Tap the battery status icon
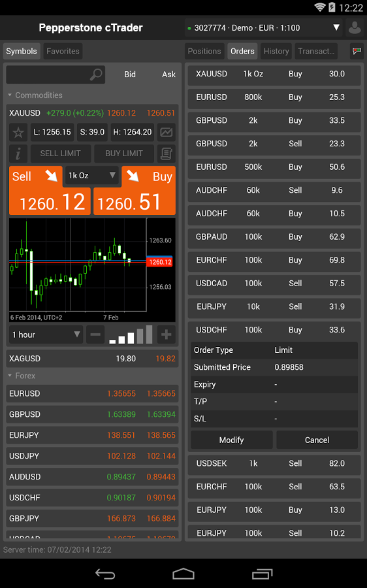367x588 pixels. [332, 7]
